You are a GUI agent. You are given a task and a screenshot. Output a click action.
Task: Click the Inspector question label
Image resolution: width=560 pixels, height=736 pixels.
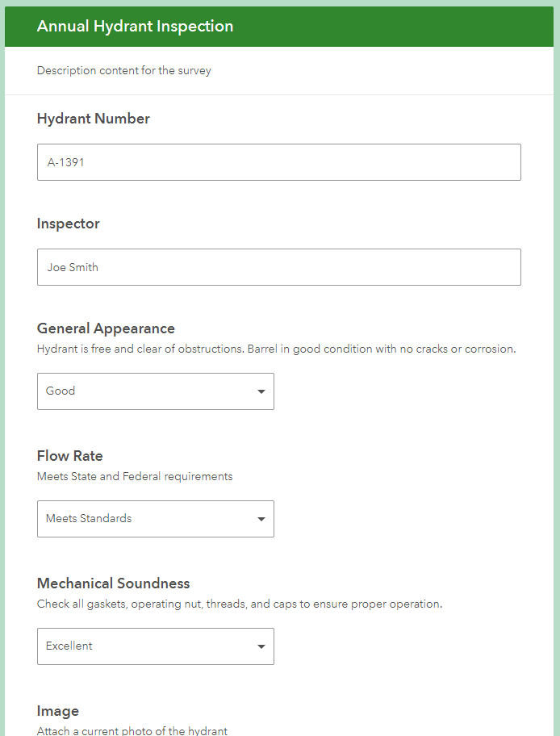[69, 224]
